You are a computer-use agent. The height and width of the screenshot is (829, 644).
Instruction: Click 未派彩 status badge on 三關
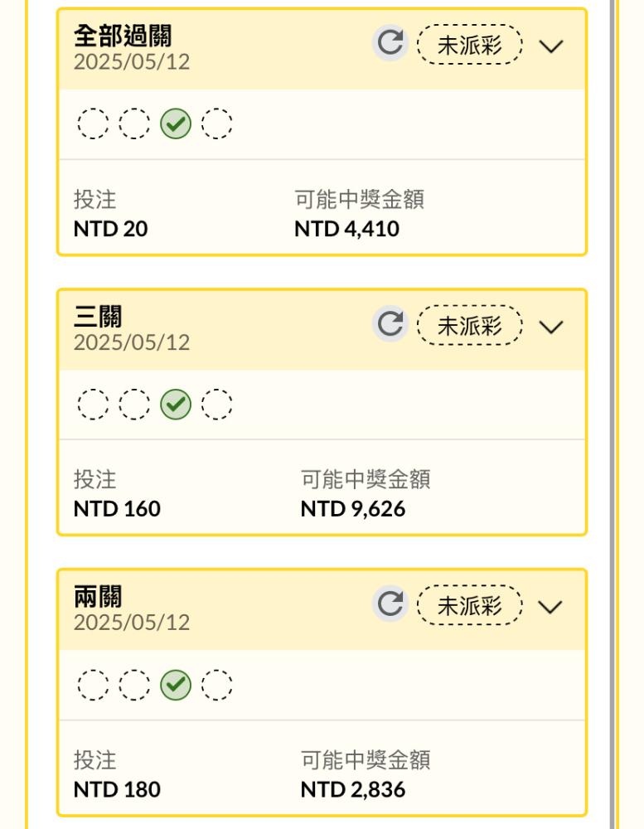pos(470,325)
